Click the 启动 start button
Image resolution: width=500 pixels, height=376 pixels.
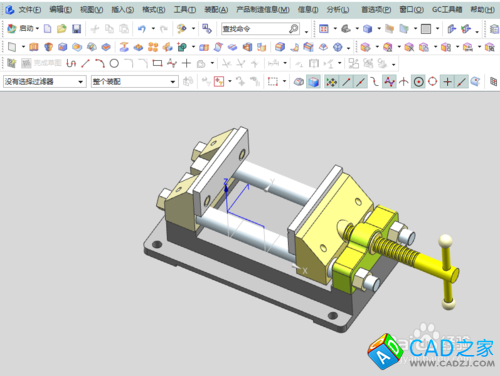point(20,29)
